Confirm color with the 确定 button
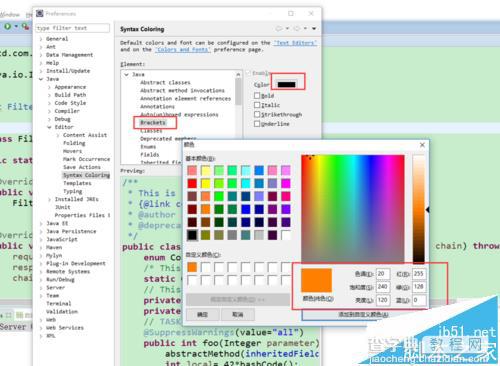 click(x=202, y=314)
